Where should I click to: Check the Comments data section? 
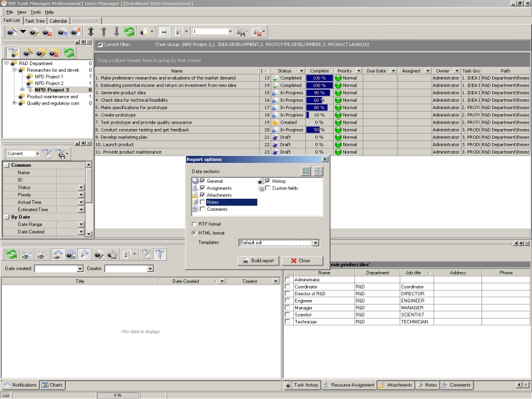[203, 209]
